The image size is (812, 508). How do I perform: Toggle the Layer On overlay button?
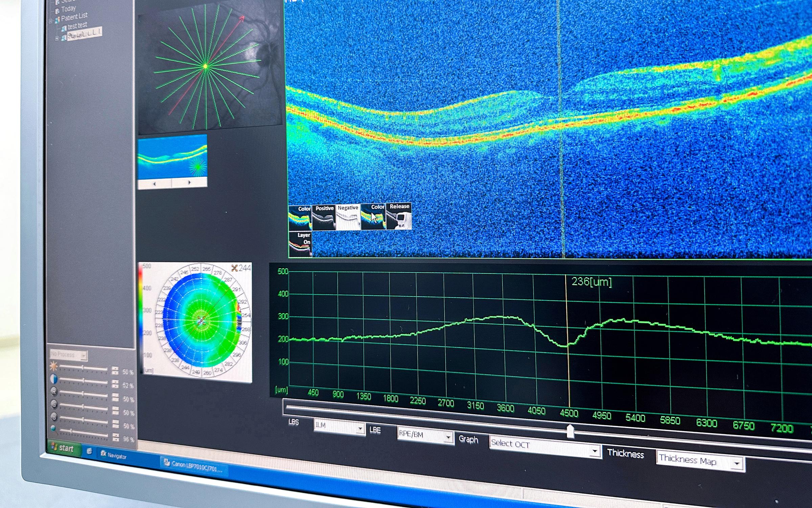click(300, 244)
